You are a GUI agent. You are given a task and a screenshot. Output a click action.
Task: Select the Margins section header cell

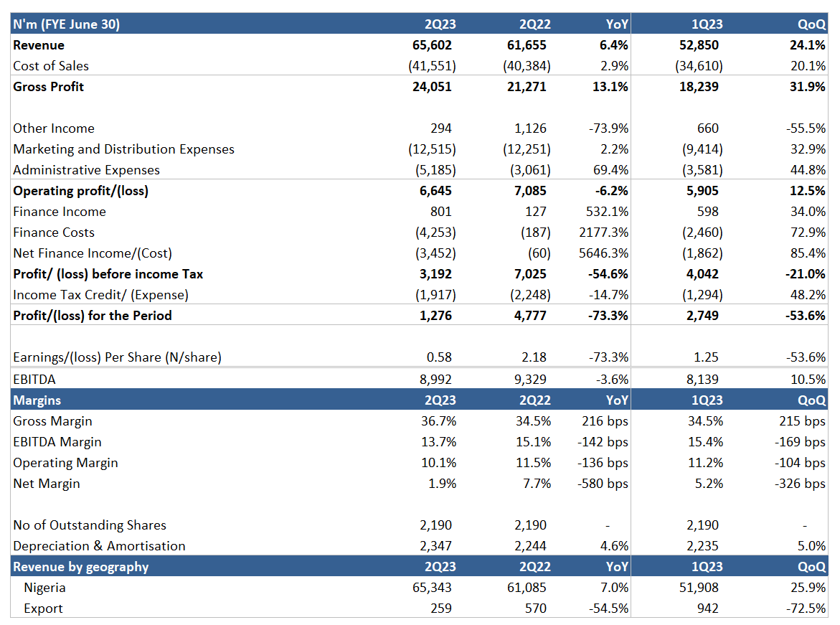tap(37, 400)
